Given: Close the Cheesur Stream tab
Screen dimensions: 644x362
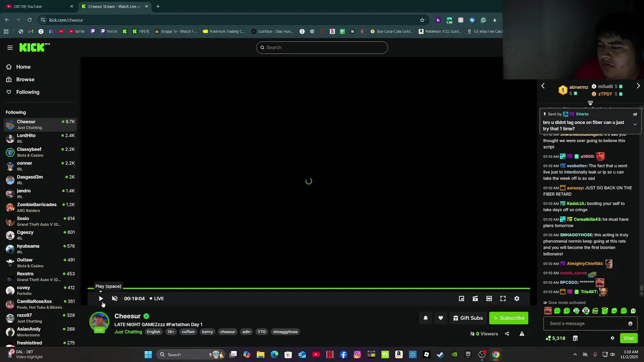Looking at the screenshot, I should [x=146, y=7].
